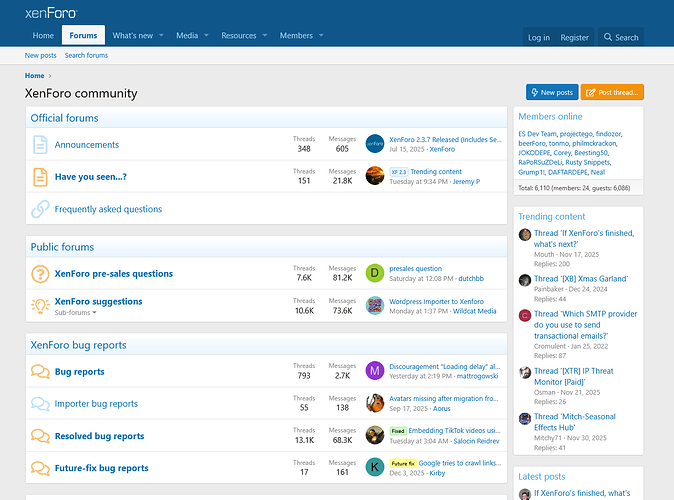Open Frequently asked questions

[108, 209]
